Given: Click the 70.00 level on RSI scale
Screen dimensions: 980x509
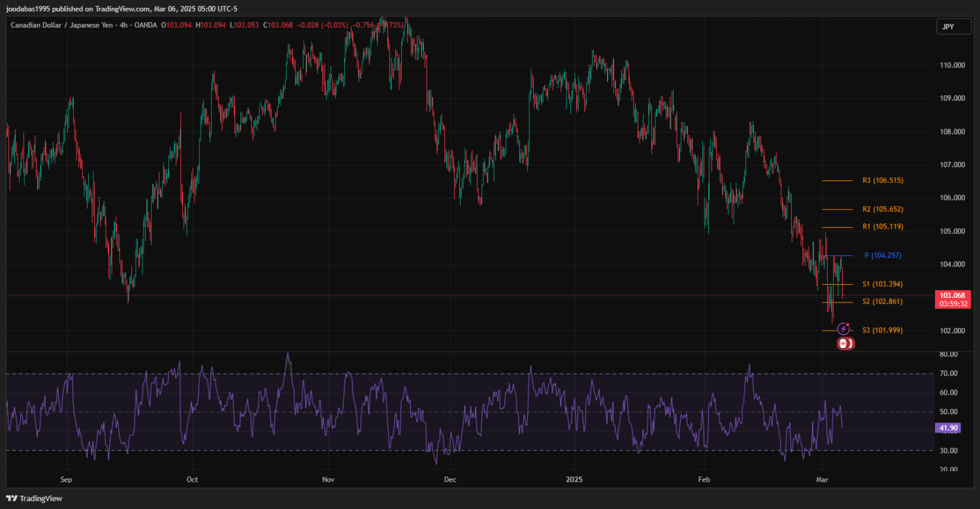Looking at the screenshot, I should point(949,374).
